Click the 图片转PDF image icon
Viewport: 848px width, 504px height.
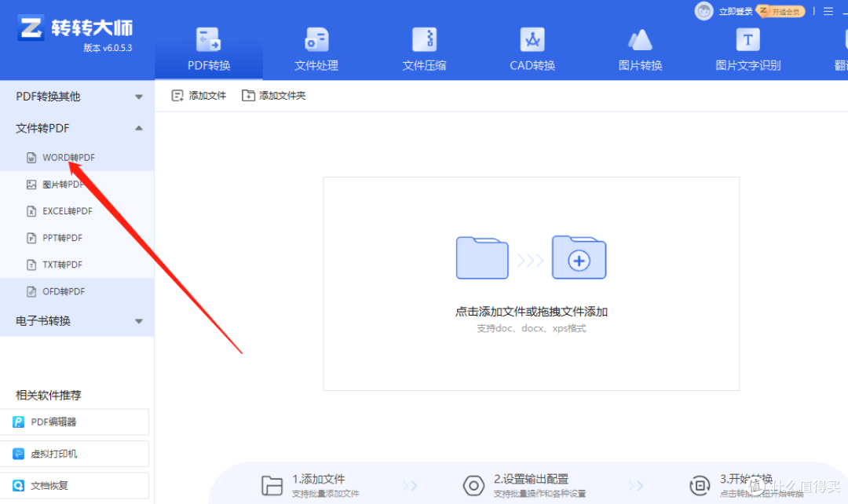pos(31,184)
